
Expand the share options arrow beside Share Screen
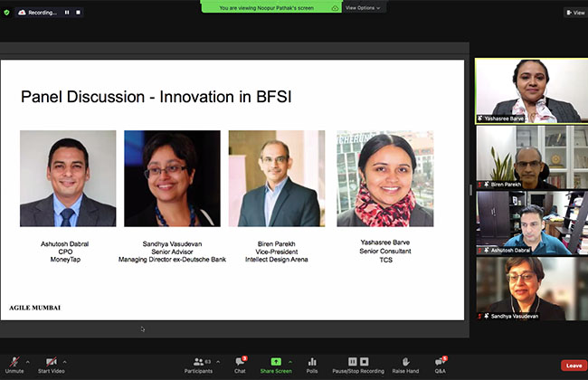[x=289, y=362]
